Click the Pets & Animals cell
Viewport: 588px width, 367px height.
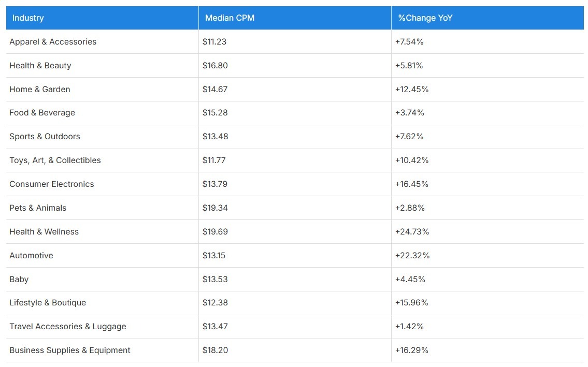pyautogui.click(x=38, y=208)
